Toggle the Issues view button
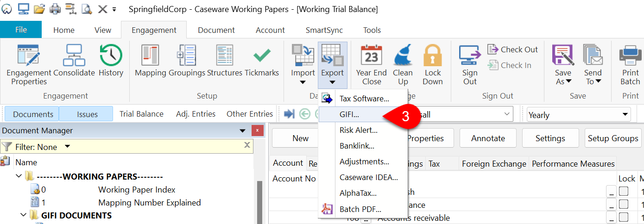Viewport: 644px width, 224px height. click(86, 114)
